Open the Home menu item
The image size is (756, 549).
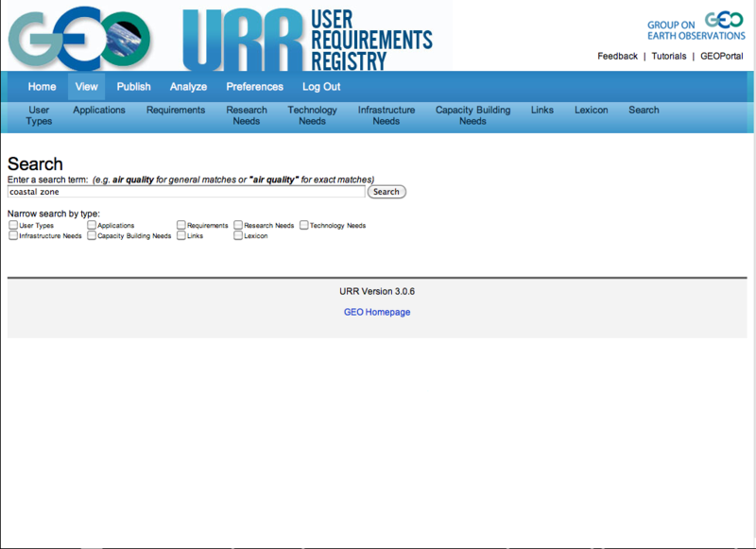pyautogui.click(x=42, y=87)
